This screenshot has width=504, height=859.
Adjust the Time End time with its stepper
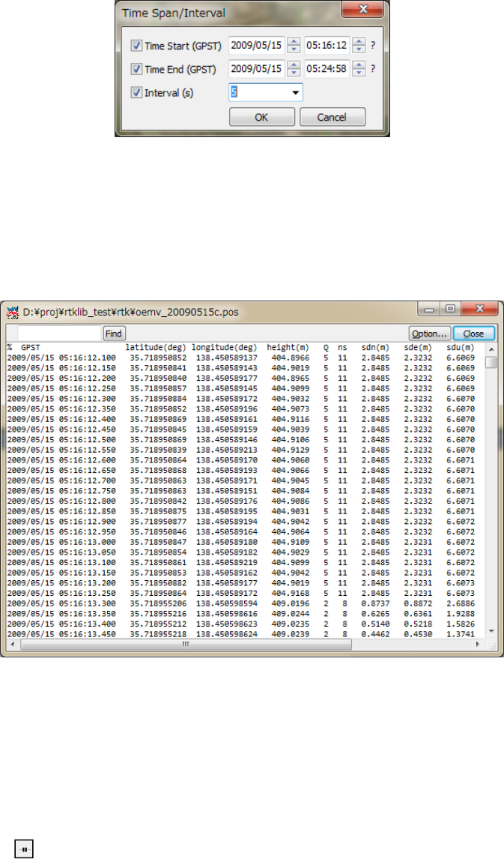pos(359,69)
